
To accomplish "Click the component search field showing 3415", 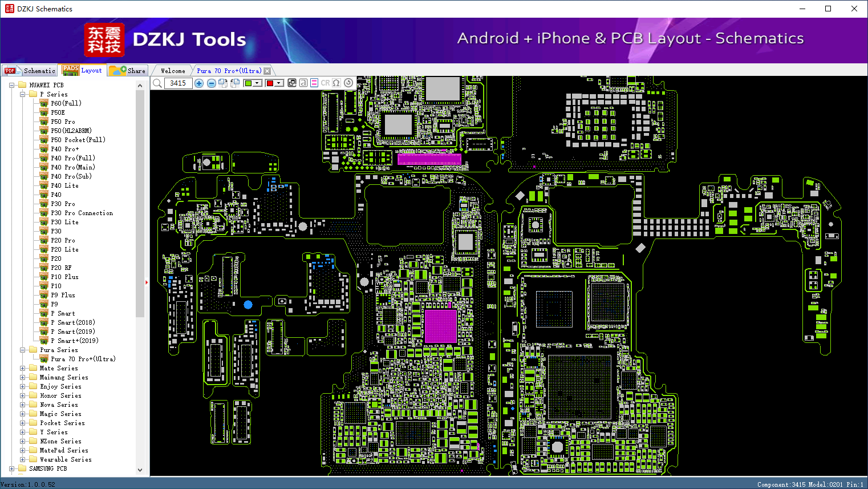I will coord(178,83).
